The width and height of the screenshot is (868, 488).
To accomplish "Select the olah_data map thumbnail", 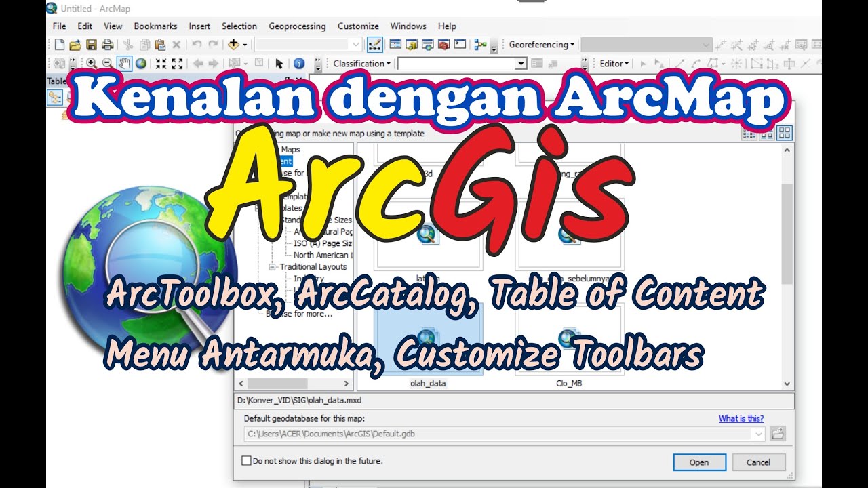I will [x=428, y=346].
